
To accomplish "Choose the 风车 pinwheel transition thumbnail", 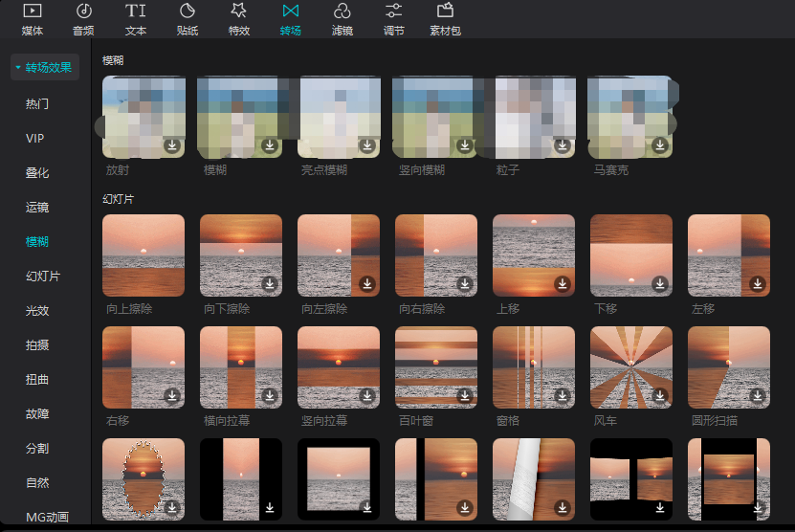I will pos(630,367).
